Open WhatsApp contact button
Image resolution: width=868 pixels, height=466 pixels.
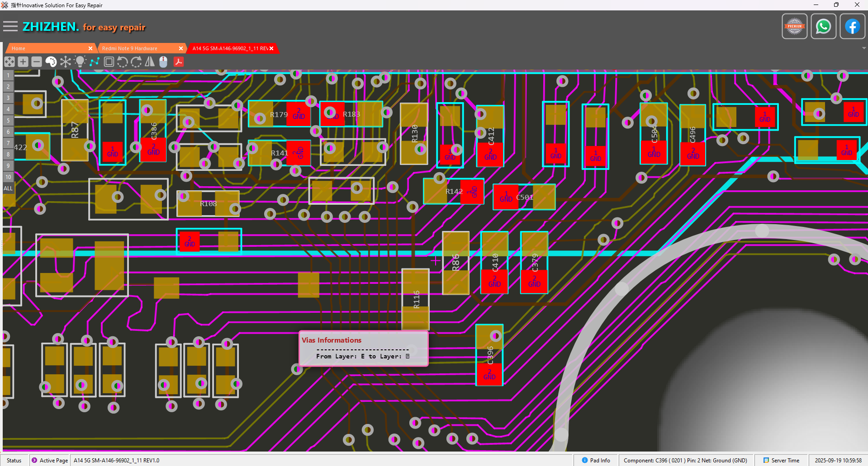(823, 27)
